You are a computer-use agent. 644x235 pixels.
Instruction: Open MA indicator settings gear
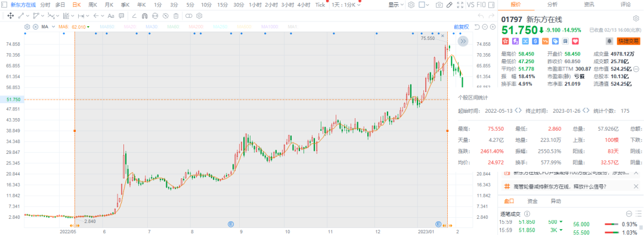coord(27,27)
